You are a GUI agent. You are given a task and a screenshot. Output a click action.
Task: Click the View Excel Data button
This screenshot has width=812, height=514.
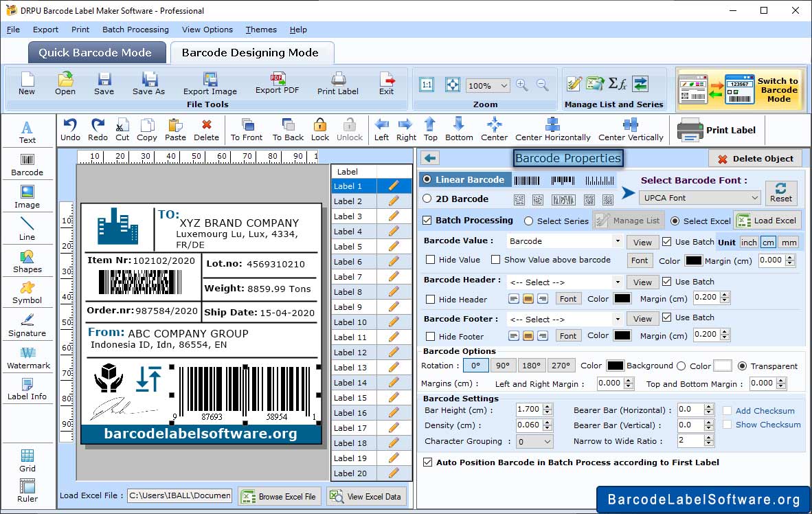(x=366, y=496)
